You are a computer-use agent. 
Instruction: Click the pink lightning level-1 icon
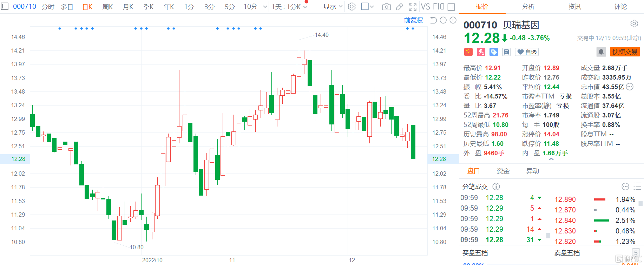pyautogui.click(x=481, y=52)
